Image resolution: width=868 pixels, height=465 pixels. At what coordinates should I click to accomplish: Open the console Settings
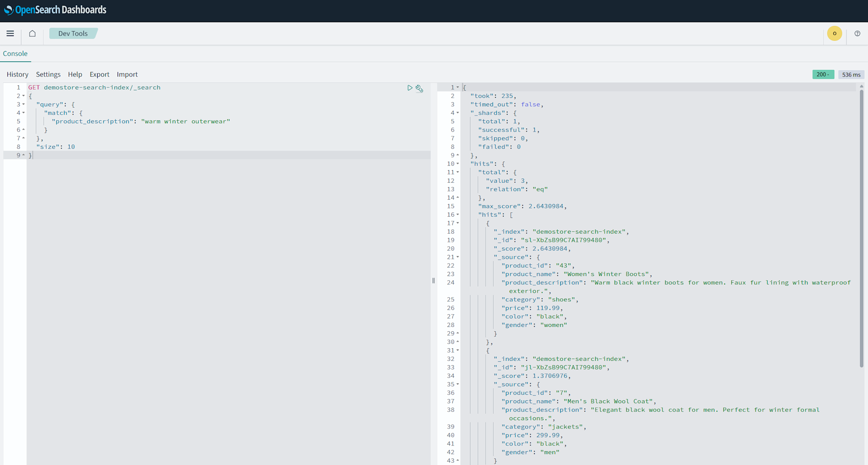(x=48, y=74)
